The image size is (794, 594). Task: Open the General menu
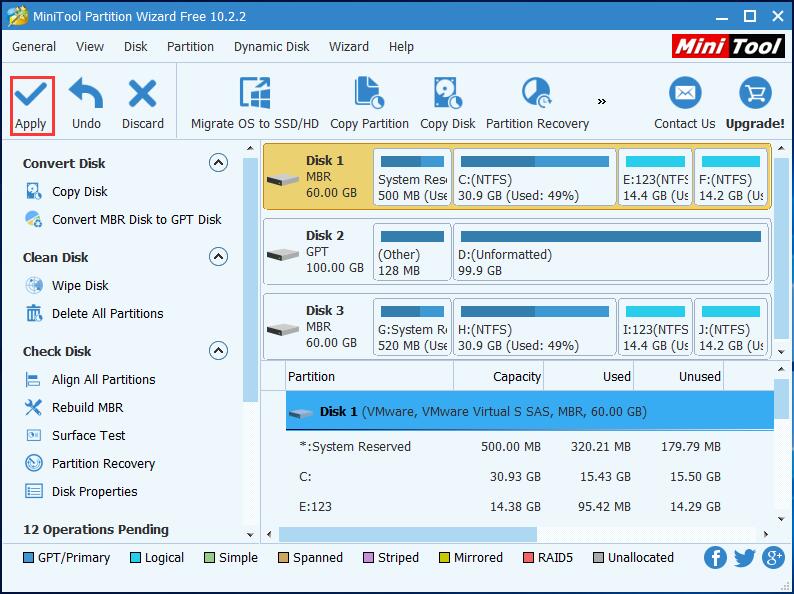[x=34, y=47]
